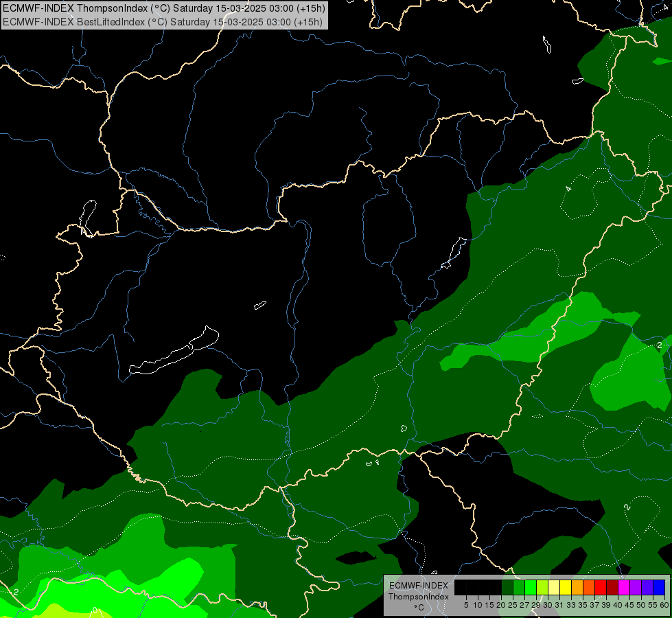
Task: Click the legend's ECMWF-INDEX label
Action: pyautogui.click(x=418, y=586)
